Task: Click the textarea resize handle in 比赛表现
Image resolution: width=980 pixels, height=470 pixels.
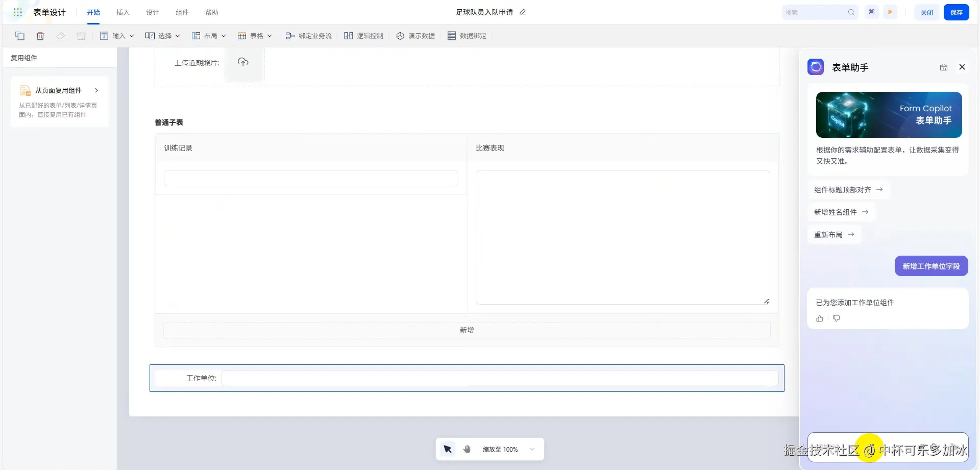Action: point(766,301)
